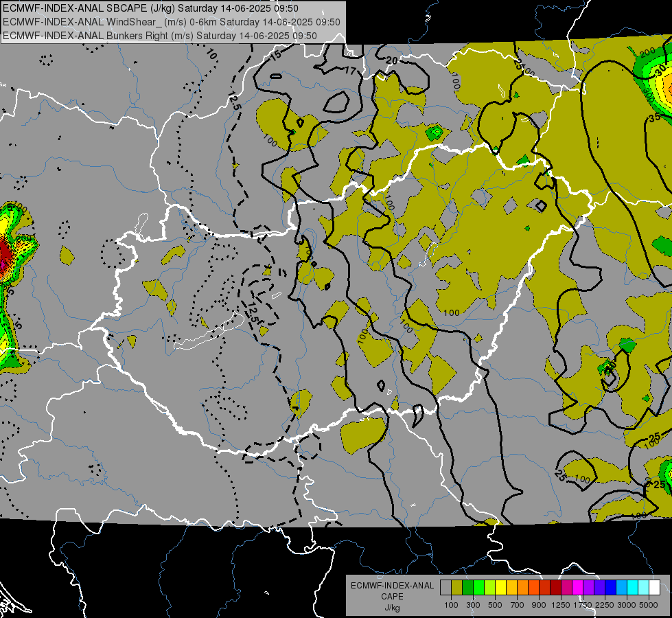Click the dashed contour label 15
Viewport: 672px width, 618px height.
click(x=276, y=55)
